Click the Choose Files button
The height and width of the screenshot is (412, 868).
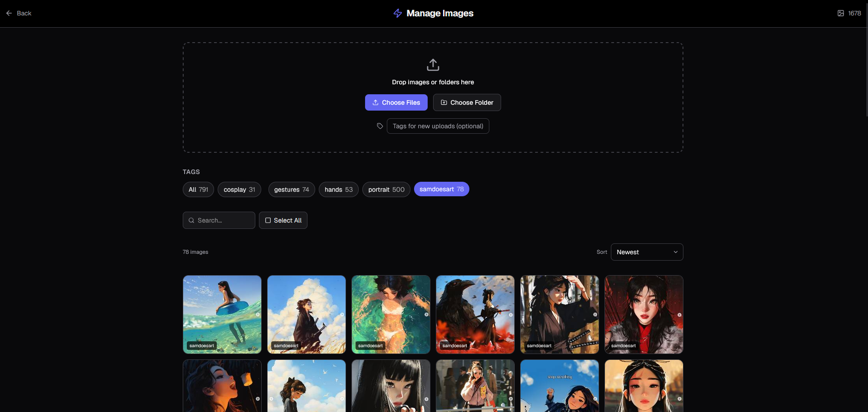point(396,102)
